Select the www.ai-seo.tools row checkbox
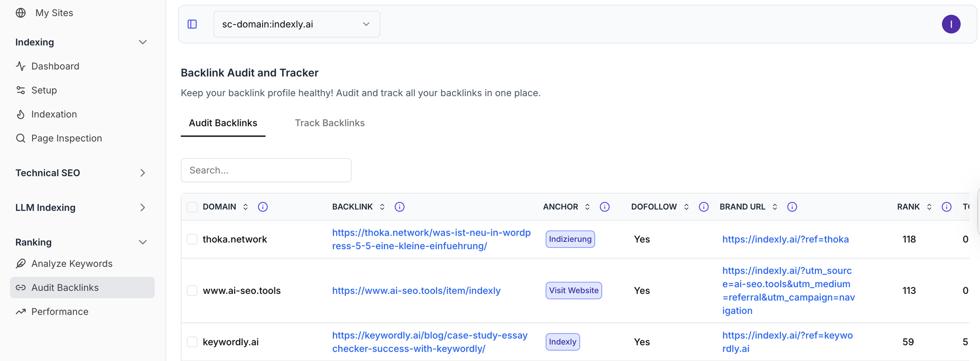This screenshot has width=980, height=361. click(192, 290)
